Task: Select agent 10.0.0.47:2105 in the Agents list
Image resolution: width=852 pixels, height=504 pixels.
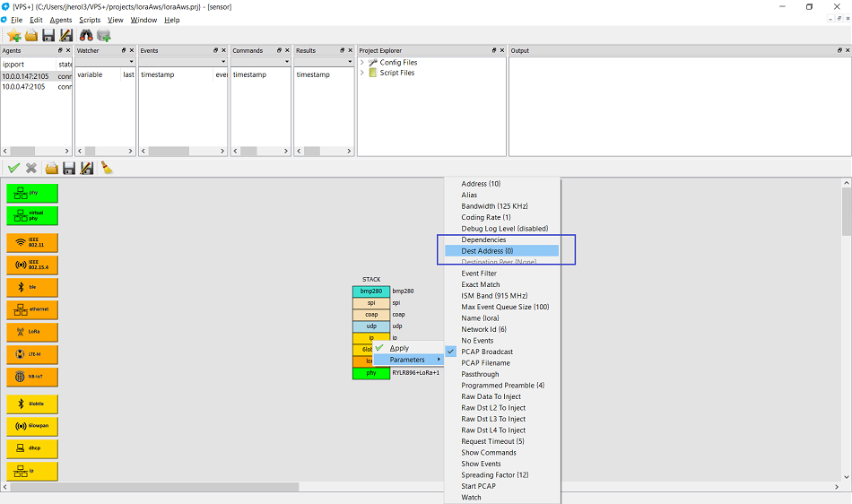Action: click(23, 86)
